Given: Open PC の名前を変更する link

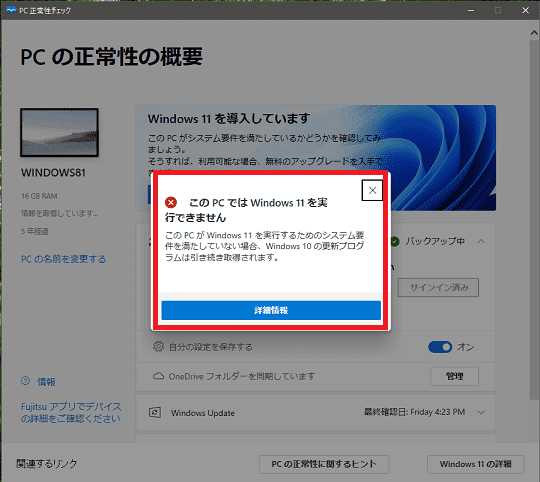Looking at the screenshot, I should 63,259.
